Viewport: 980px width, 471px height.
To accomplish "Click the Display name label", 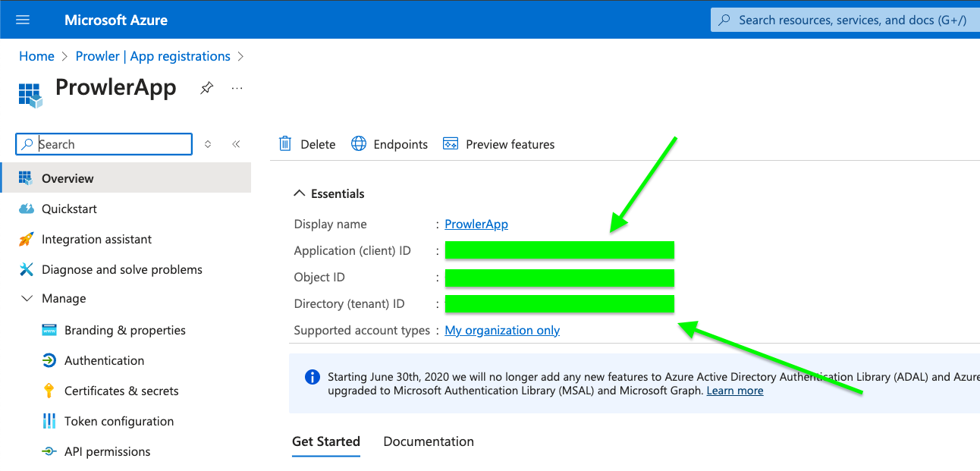I will 331,224.
